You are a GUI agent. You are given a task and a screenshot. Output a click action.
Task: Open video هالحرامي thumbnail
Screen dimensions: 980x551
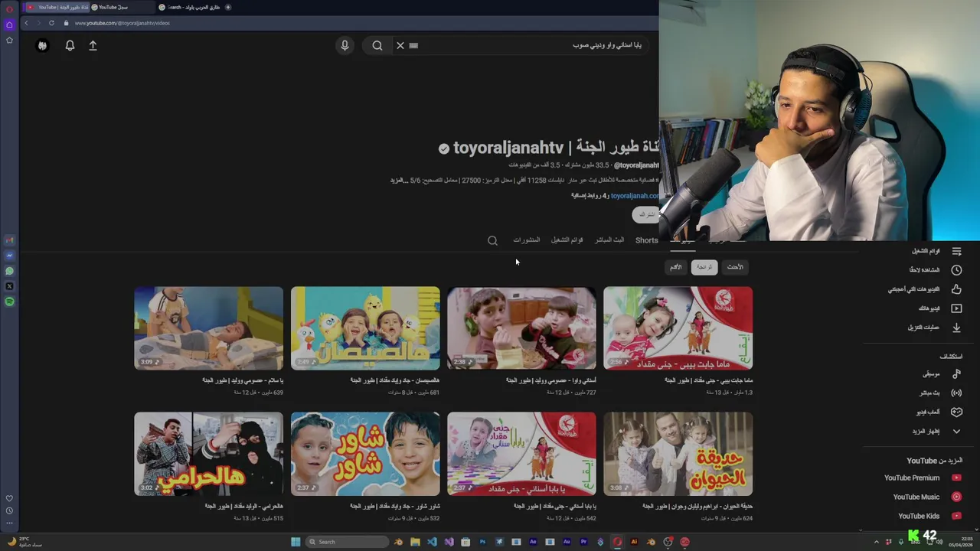tap(208, 454)
